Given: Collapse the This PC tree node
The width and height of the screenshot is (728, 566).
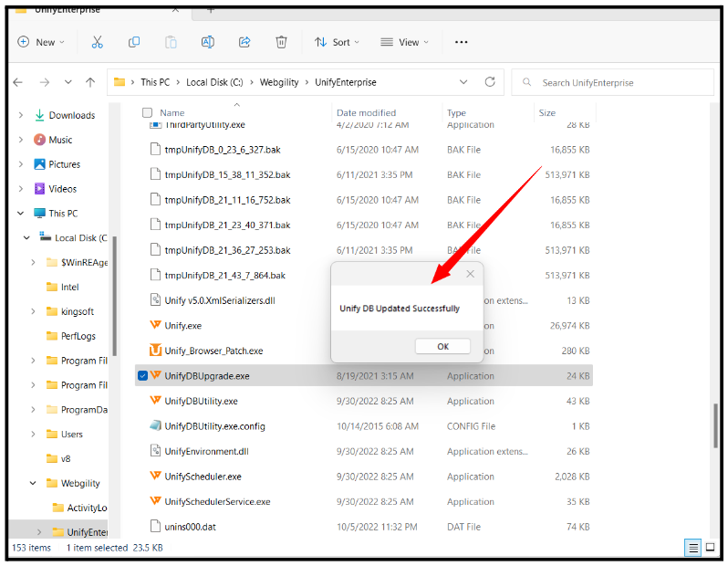Looking at the screenshot, I should [x=21, y=214].
